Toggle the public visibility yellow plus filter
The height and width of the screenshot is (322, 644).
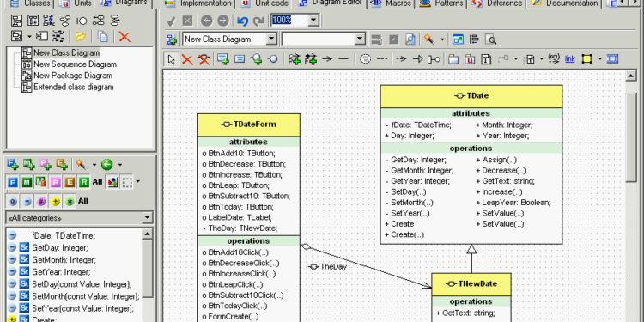[x=56, y=201]
